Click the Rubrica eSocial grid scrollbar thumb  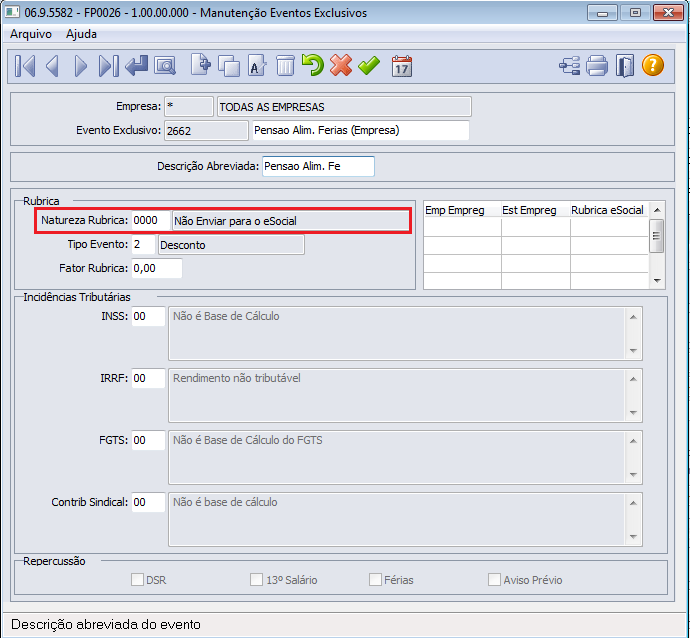click(x=657, y=235)
